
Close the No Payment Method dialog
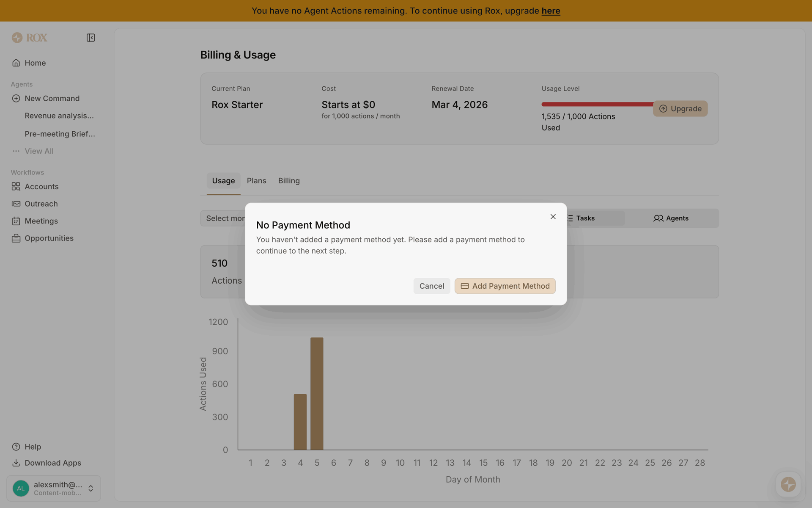tap(553, 217)
